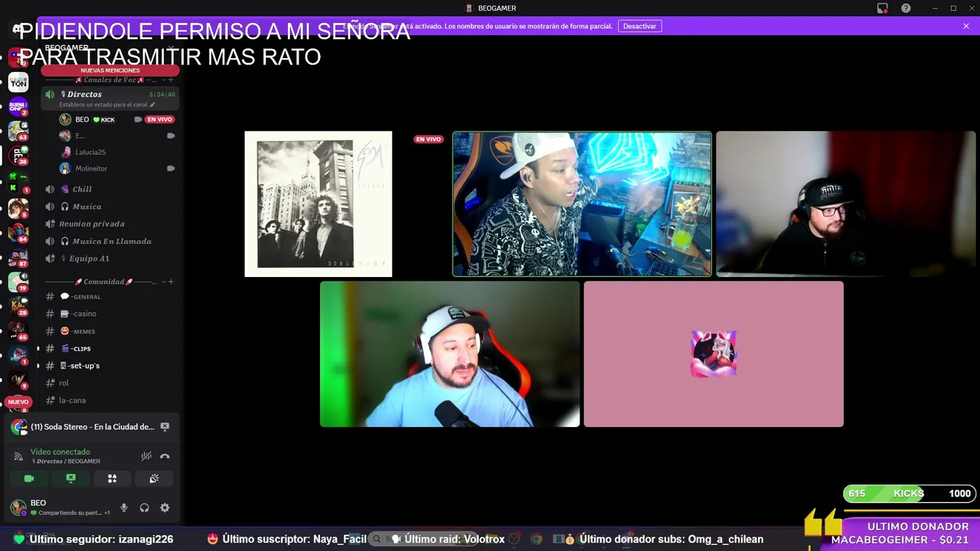Open the activities launcher button
Viewport: 980px width, 551px height.
(x=112, y=478)
